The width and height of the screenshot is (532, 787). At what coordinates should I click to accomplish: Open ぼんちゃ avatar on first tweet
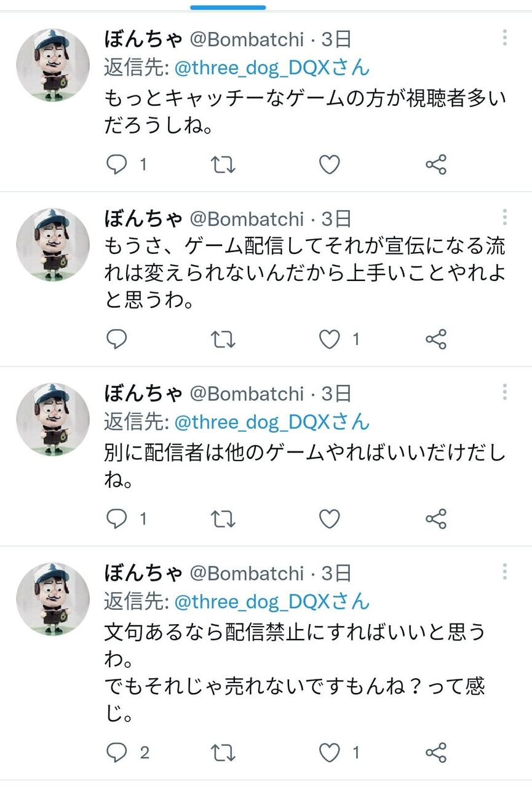click(53, 65)
